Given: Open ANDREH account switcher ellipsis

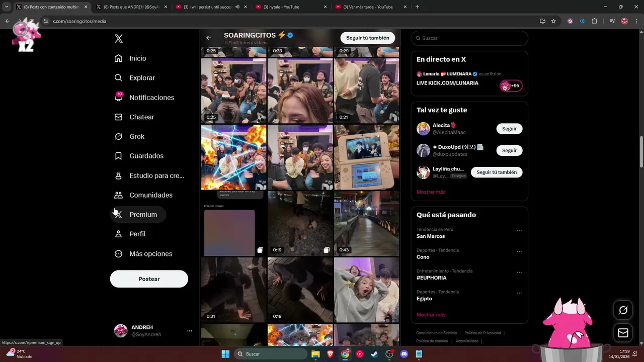Looking at the screenshot, I should pos(189,331).
